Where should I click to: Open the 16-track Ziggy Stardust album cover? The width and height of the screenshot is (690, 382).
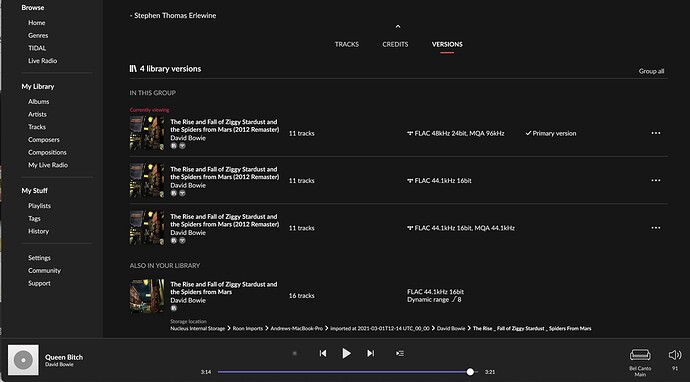coord(147,296)
